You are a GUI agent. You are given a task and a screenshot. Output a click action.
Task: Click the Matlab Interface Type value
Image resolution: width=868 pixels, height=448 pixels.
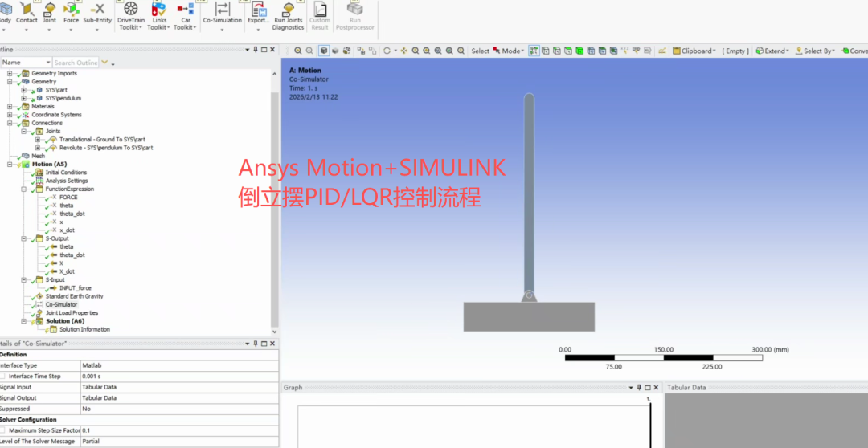[x=179, y=365]
